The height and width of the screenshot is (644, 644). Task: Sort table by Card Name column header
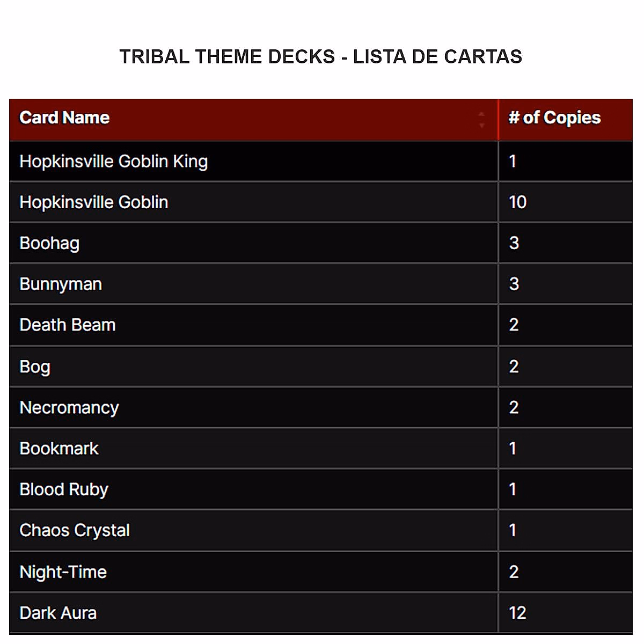[x=64, y=118]
